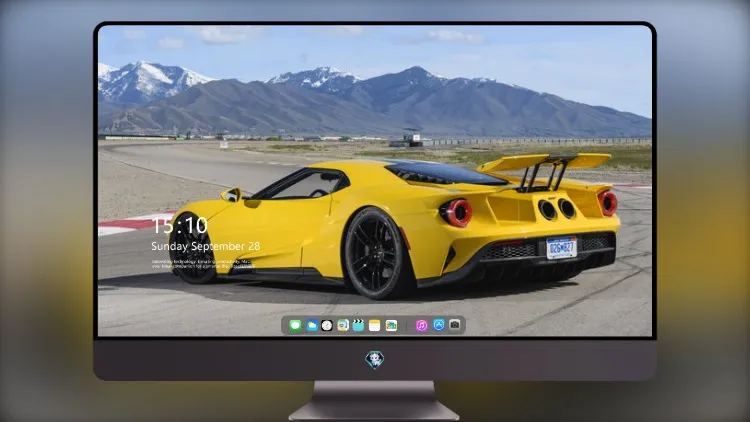Open the Keynote-style presentation app icon

pos(342,326)
